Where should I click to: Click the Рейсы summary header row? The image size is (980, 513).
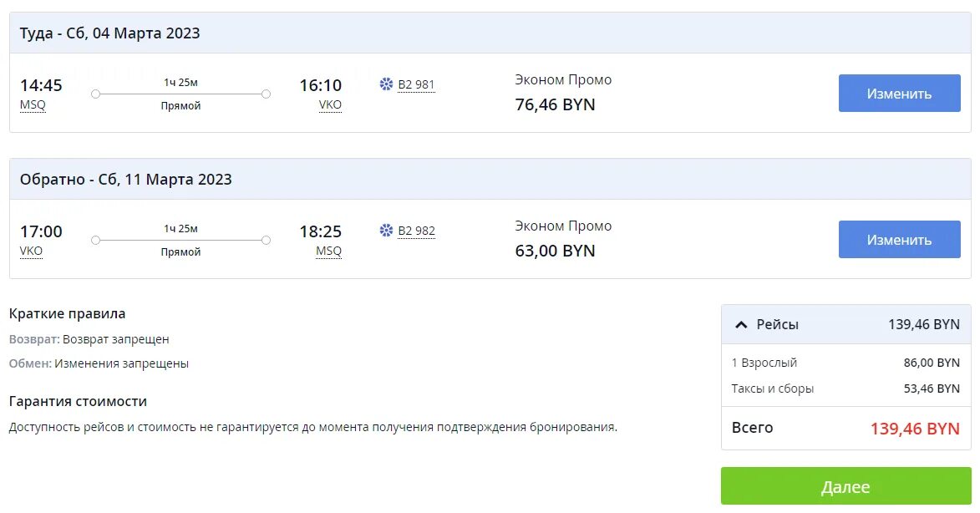845,325
